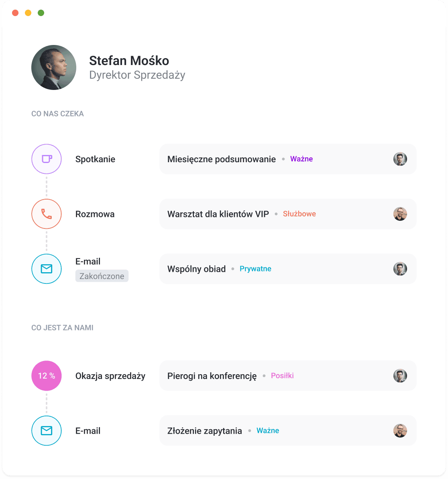
Task: Click the Ważne label on Miesięczne podsumowanie
Action: 301,159
